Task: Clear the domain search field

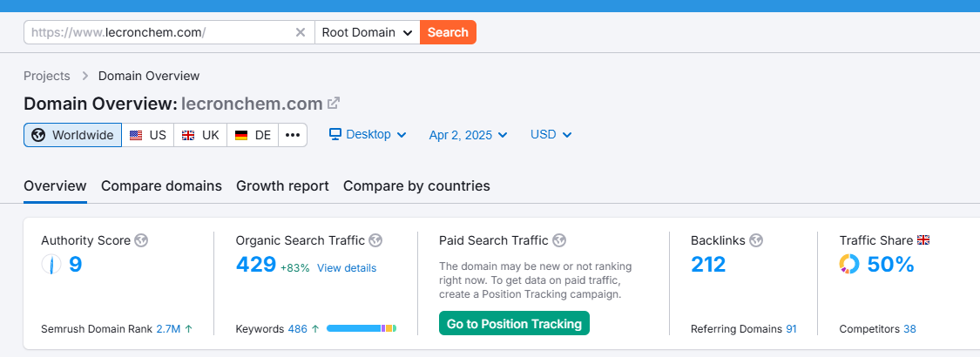Action: pos(301,32)
